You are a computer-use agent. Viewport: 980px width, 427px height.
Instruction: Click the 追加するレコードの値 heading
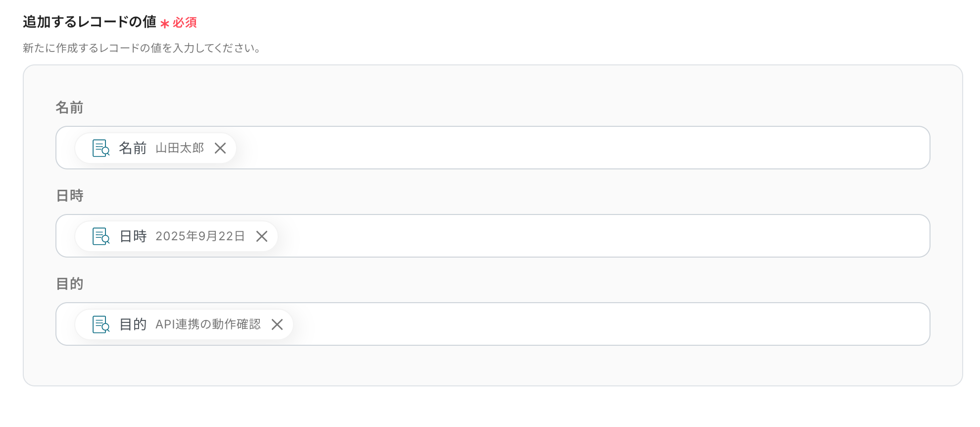click(x=90, y=22)
